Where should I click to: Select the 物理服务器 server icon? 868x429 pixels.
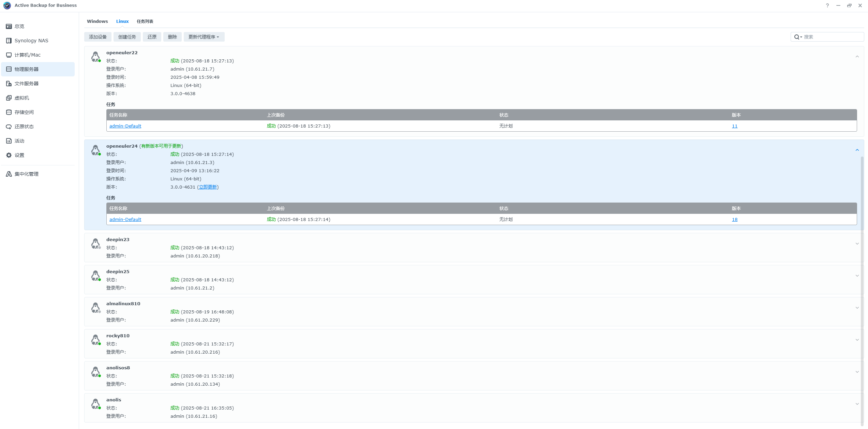(9, 69)
